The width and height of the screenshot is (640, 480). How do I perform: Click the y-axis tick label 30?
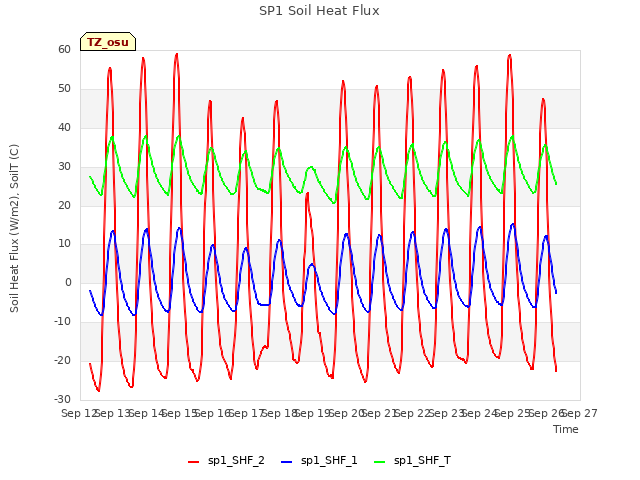coord(64,167)
